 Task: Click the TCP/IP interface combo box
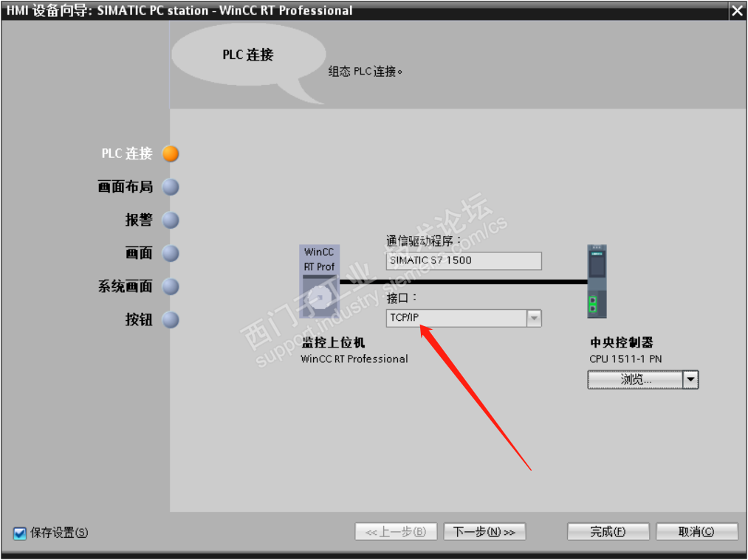point(463,318)
